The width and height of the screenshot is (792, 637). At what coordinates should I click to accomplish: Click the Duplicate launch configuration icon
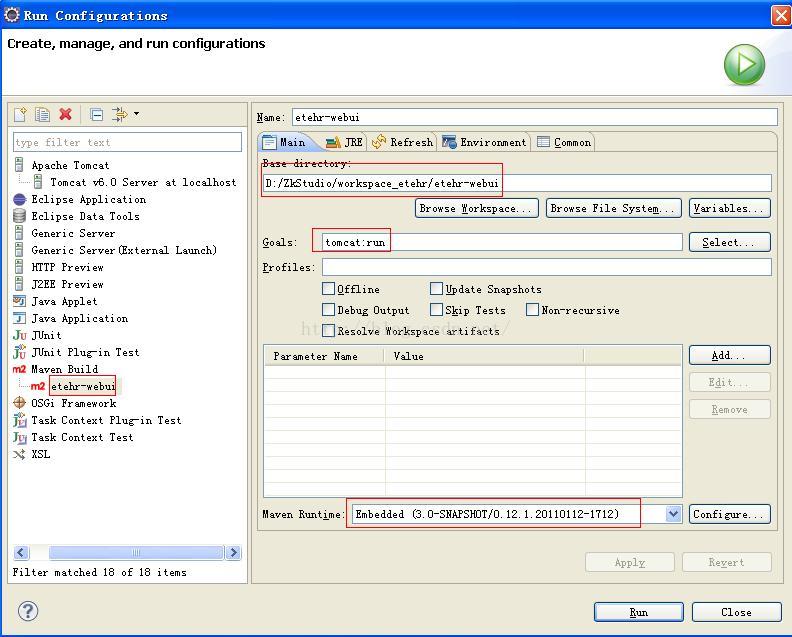tap(42, 115)
